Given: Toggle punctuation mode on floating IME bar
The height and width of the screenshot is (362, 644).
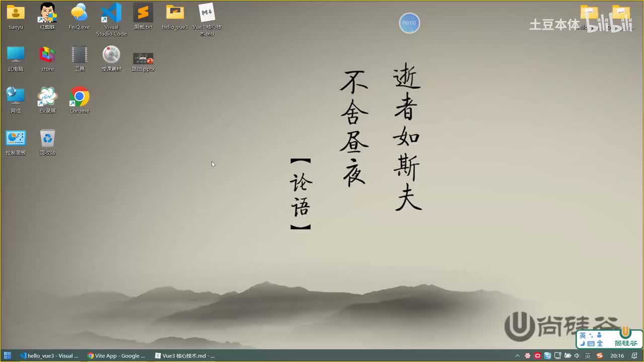Looking at the screenshot, I should click(591, 335).
